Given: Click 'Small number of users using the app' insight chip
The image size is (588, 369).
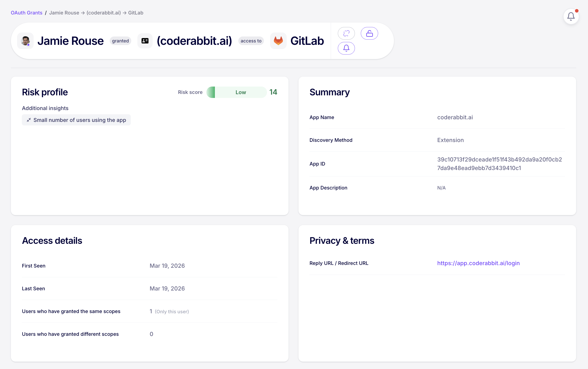Looking at the screenshot, I should tap(76, 120).
